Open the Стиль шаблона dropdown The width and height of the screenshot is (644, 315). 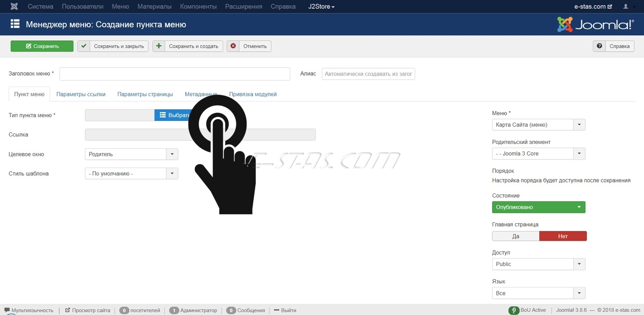pos(131,174)
